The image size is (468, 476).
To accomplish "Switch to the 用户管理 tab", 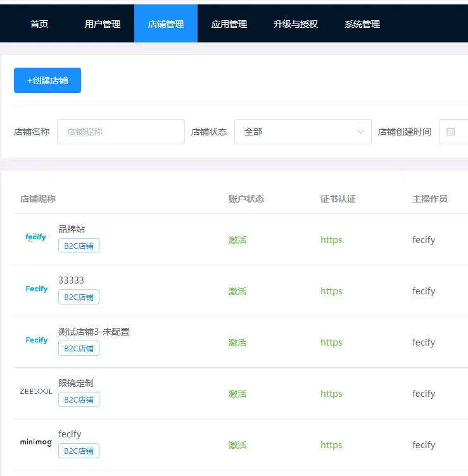I will click(103, 24).
